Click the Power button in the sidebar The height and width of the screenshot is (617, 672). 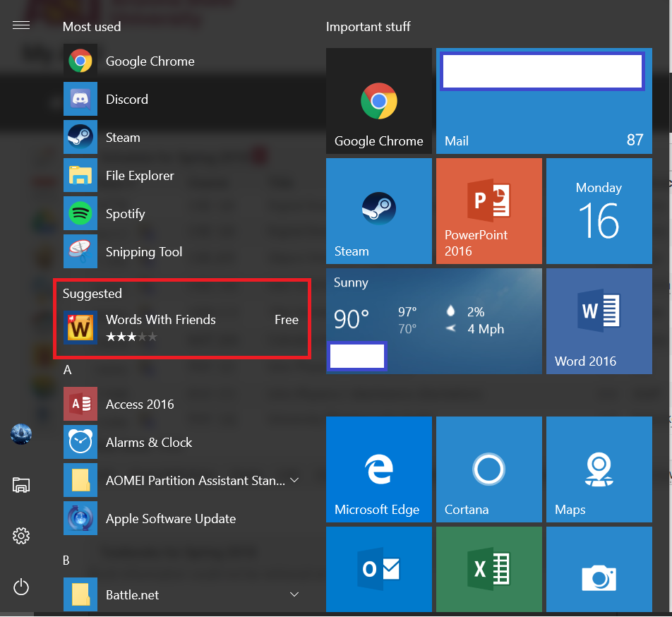pos(20,587)
